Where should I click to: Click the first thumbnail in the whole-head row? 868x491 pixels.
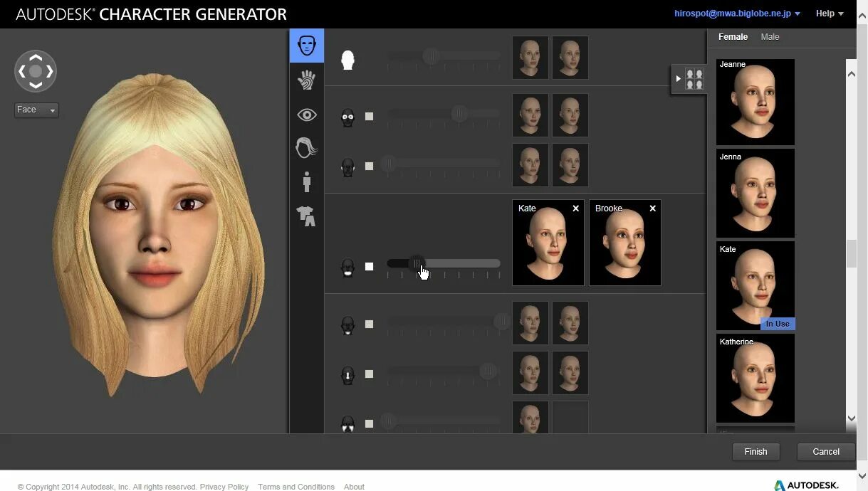click(530, 58)
